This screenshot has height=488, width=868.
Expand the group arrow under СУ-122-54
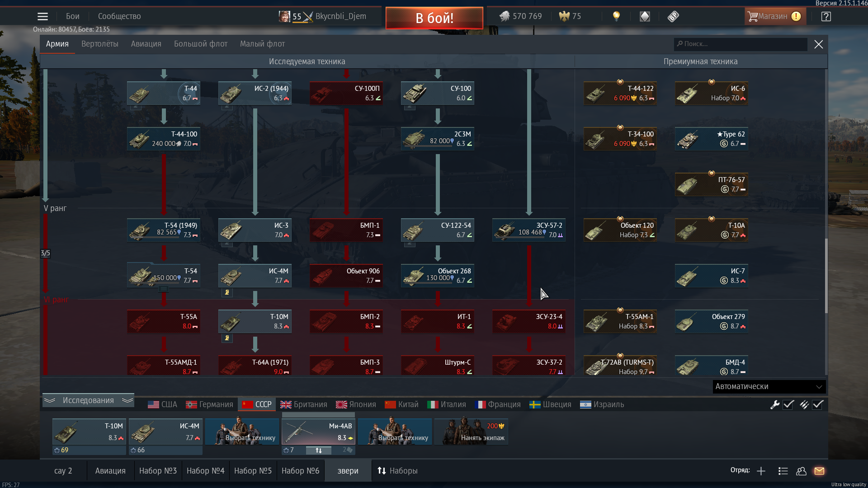click(x=410, y=244)
